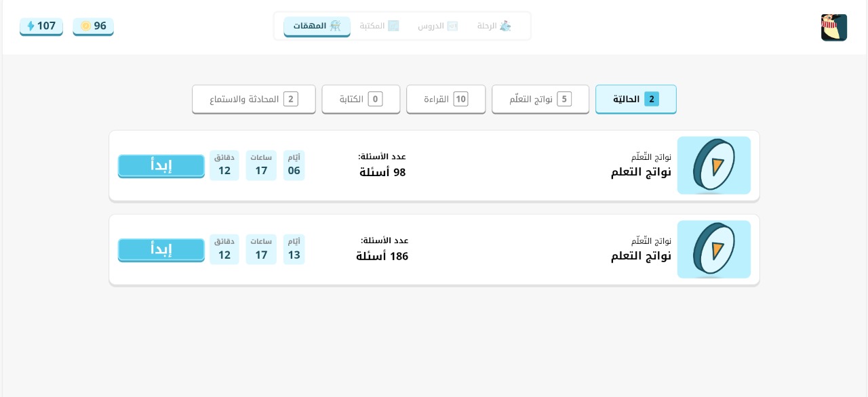Click the user profile avatar
868x397 pixels.
tap(833, 28)
